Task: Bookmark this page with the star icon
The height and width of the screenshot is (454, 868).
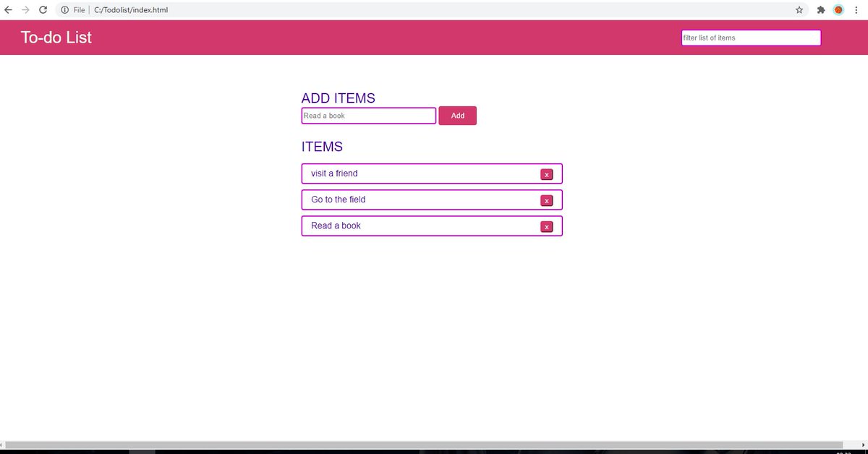Action: pyautogui.click(x=798, y=9)
